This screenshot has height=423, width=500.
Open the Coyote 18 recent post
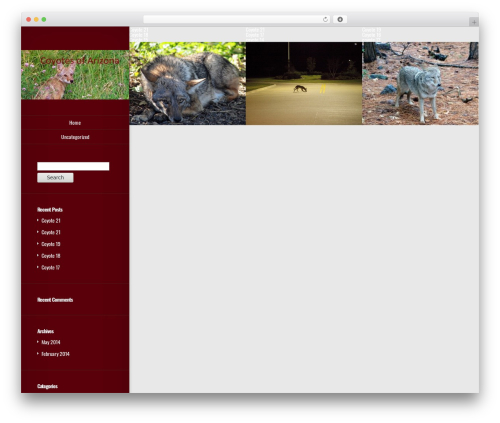51,256
